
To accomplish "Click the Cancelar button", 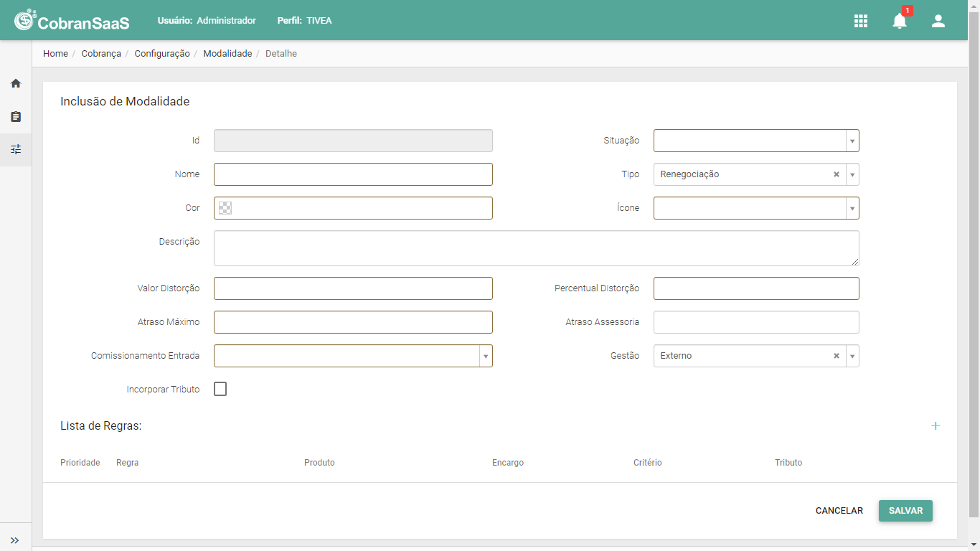I will pos(839,511).
